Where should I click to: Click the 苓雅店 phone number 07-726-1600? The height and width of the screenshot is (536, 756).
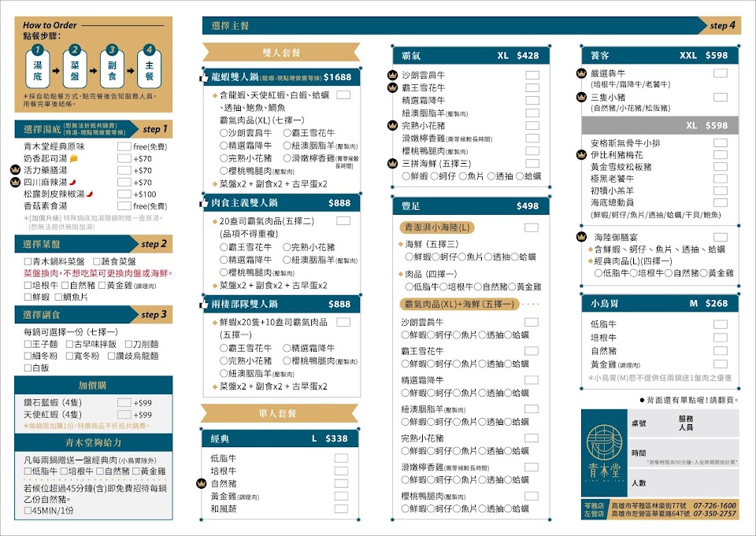point(714,505)
